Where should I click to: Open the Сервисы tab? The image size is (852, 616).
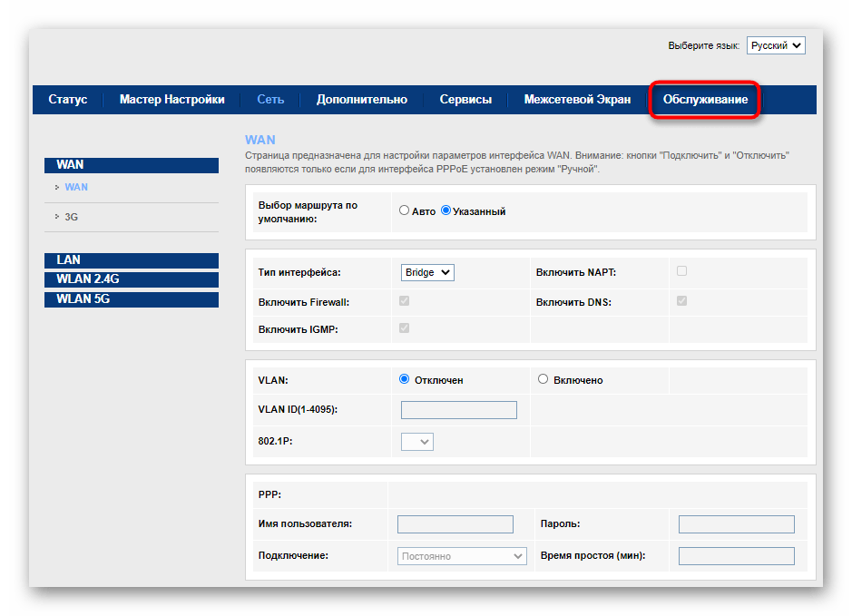tap(465, 100)
